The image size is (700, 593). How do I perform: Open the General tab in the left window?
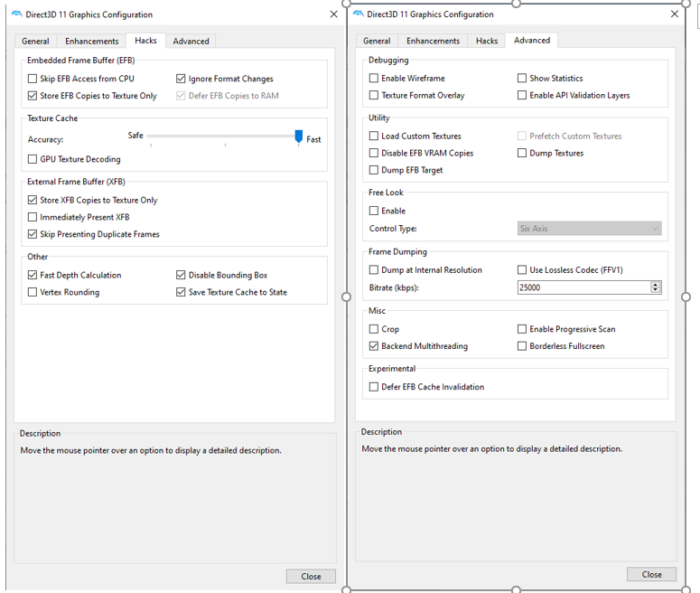[x=35, y=41]
